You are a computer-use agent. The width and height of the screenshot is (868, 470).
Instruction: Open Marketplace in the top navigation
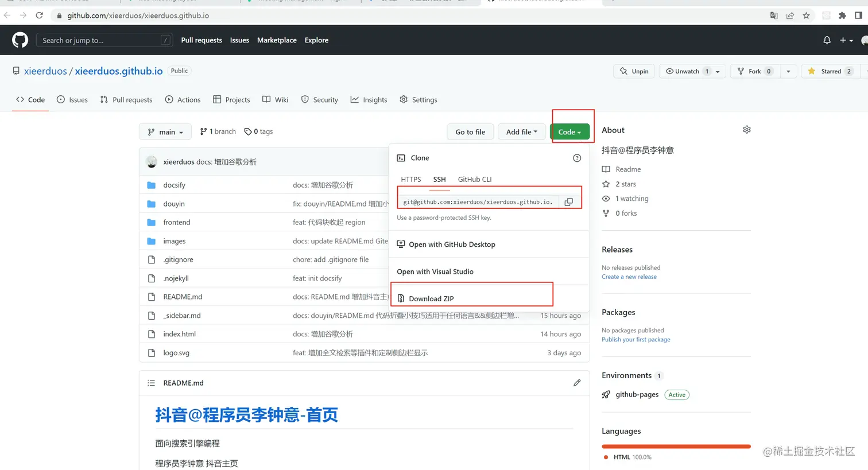coord(277,40)
